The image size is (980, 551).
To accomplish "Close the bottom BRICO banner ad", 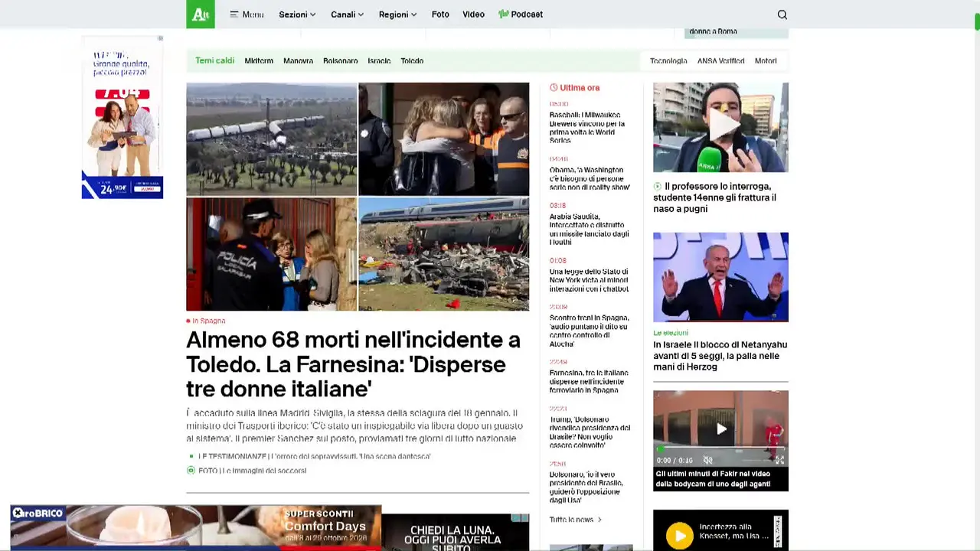I will [x=18, y=513].
